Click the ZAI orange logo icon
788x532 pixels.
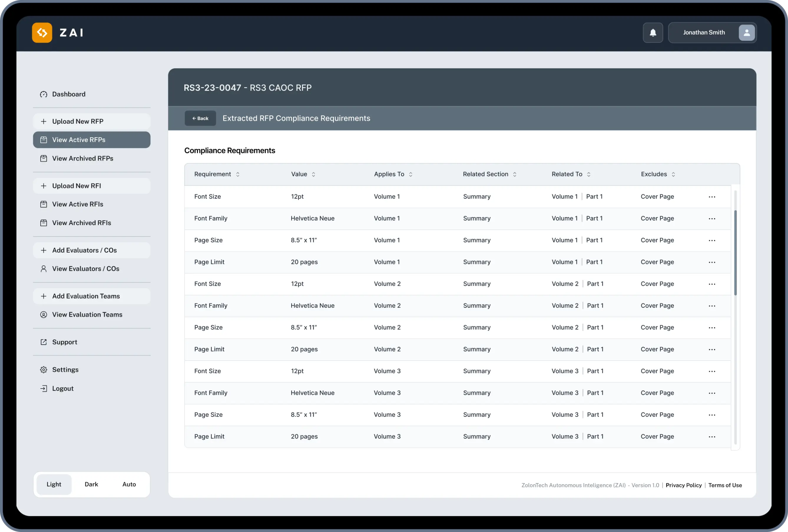pyautogui.click(x=42, y=33)
